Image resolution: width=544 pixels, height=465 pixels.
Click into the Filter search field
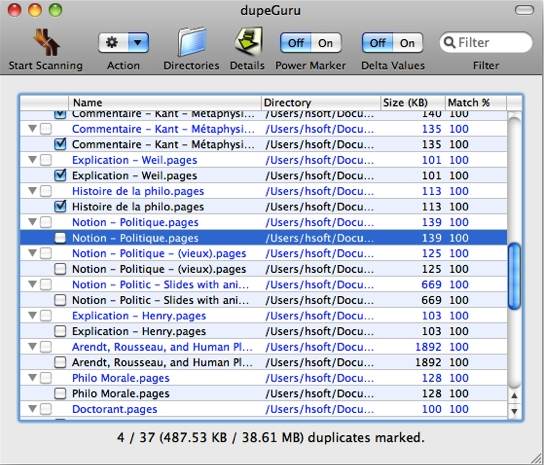[x=486, y=43]
